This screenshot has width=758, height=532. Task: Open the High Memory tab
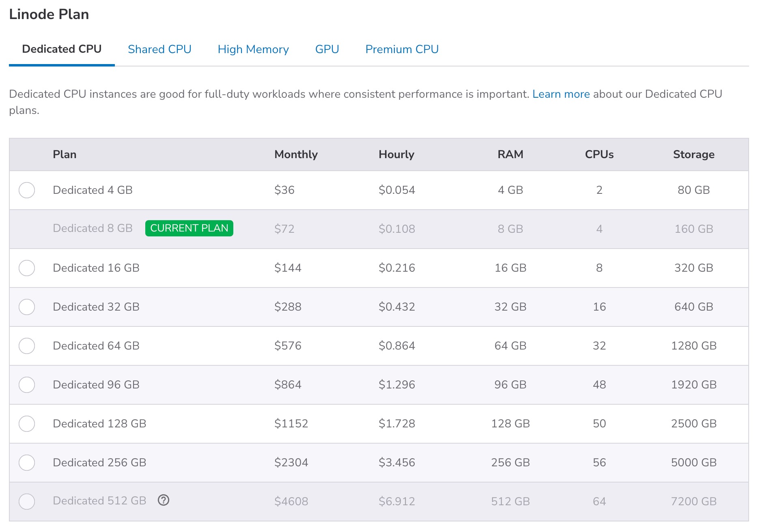253,49
